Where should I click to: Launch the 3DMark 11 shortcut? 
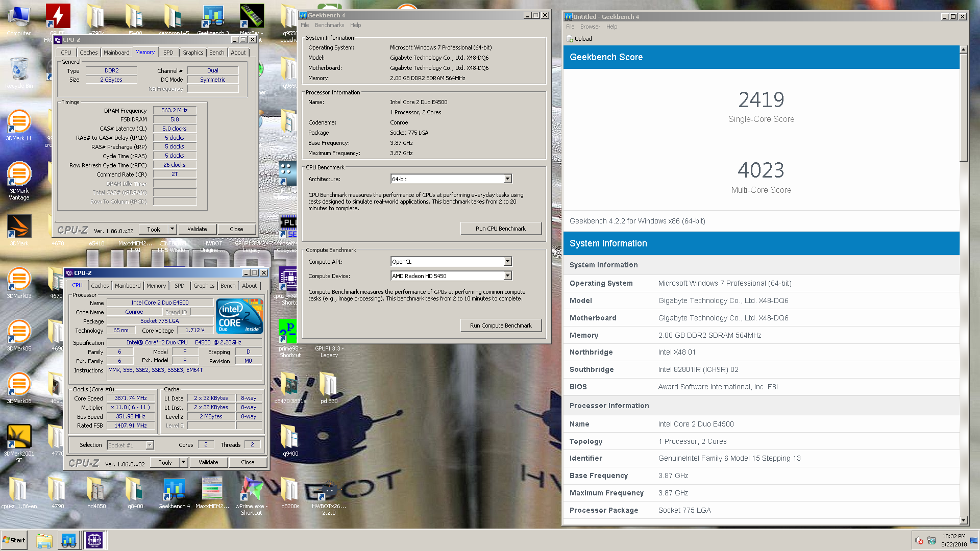pyautogui.click(x=19, y=125)
